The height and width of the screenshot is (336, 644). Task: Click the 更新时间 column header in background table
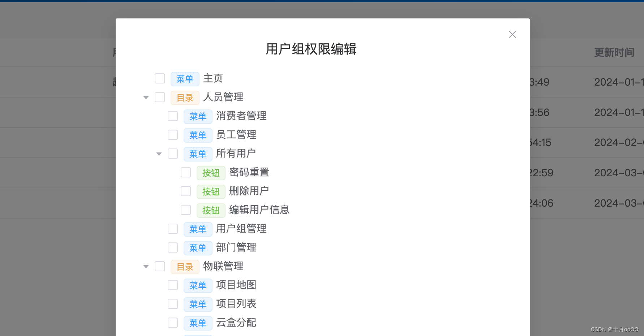(614, 53)
